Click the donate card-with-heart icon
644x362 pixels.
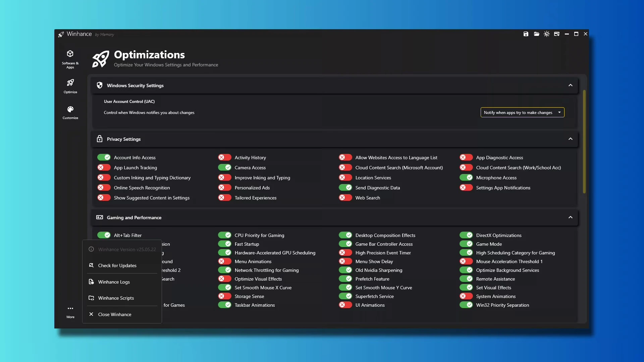(557, 34)
